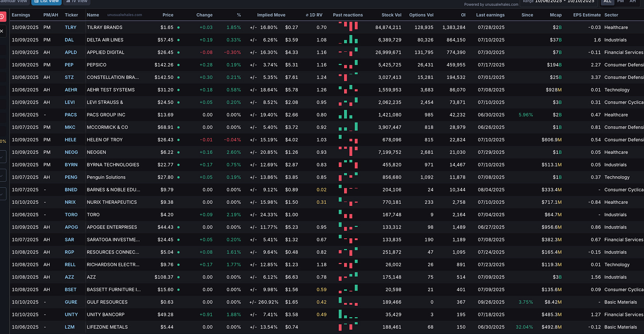Viewport: 644px width, 334px height.
Task: Open the LZM ticker link
Action: pyautogui.click(x=69, y=327)
